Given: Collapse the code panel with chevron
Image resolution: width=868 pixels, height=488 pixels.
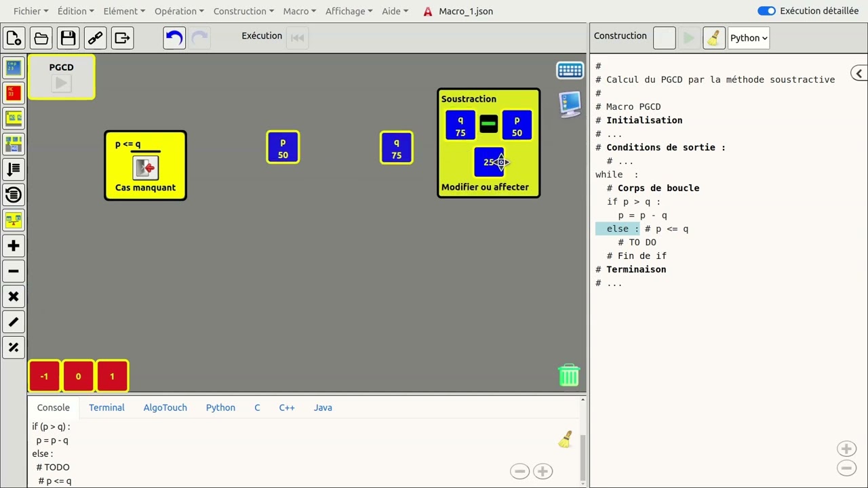Looking at the screenshot, I should point(859,73).
